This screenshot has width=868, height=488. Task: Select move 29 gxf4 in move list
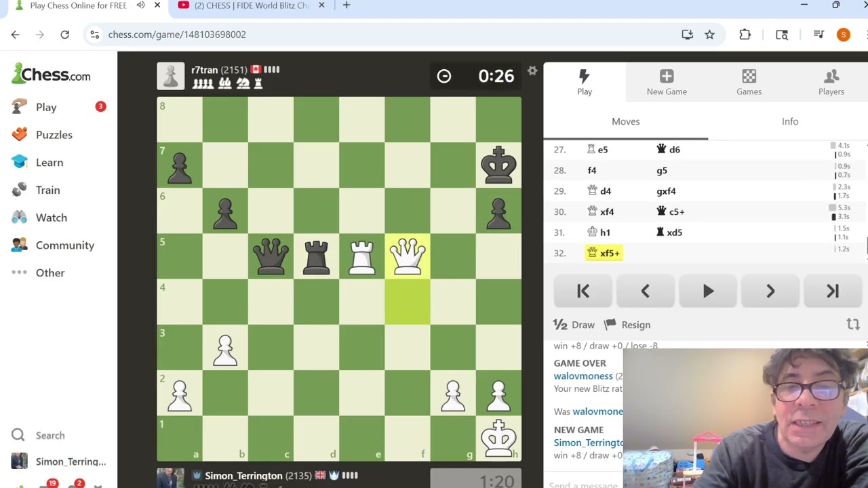click(x=666, y=191)
